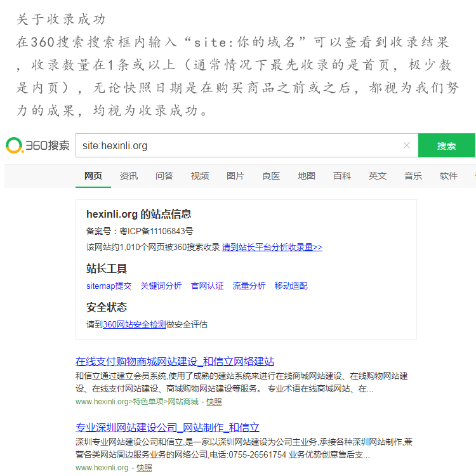Select the 网页 tab
The width and height of the screenshot is (476, 476).
(93, 176)
